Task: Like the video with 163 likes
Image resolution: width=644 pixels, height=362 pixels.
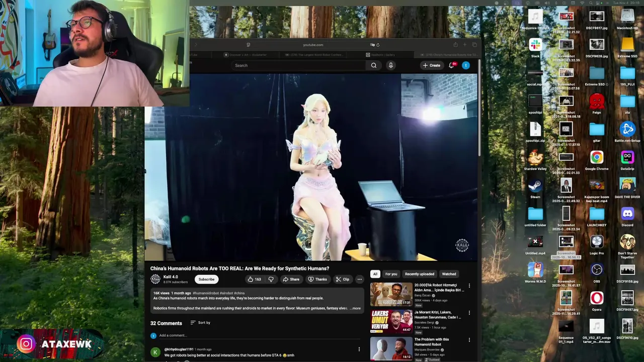Action: click(x=254, y=279)
